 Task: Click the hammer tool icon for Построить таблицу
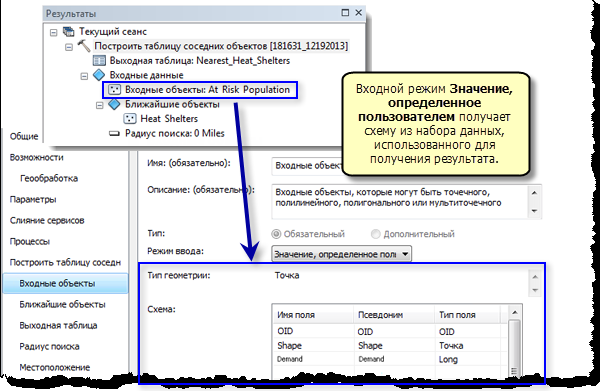(x=84, y=46)
